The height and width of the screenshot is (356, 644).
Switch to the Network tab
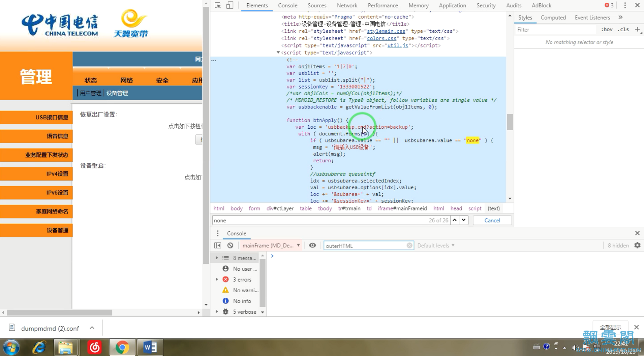click(x=347, y=5)
